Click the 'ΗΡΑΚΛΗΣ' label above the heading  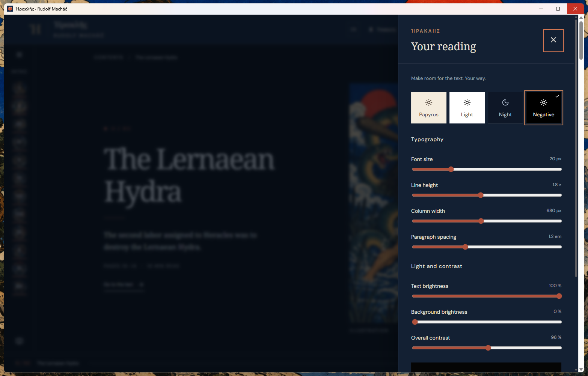(425, 31)
